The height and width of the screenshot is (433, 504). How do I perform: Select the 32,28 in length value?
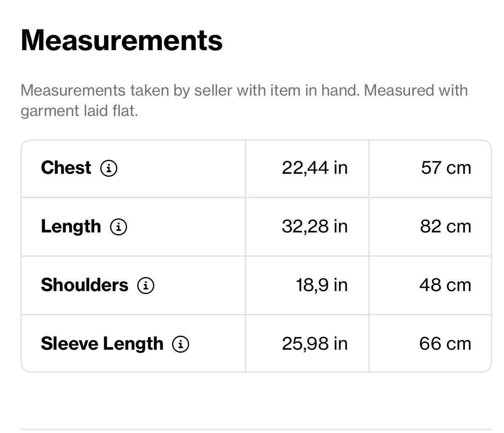point(314,226)
